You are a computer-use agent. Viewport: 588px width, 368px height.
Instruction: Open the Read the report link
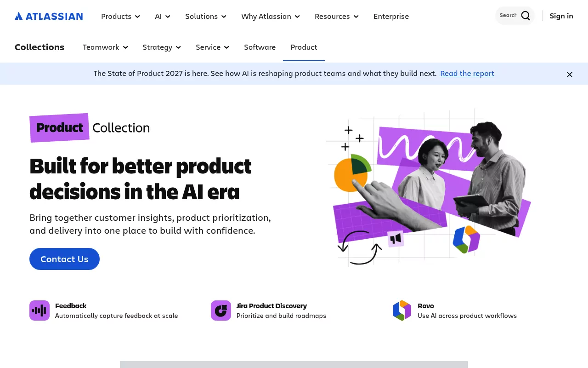pos(467,74)
